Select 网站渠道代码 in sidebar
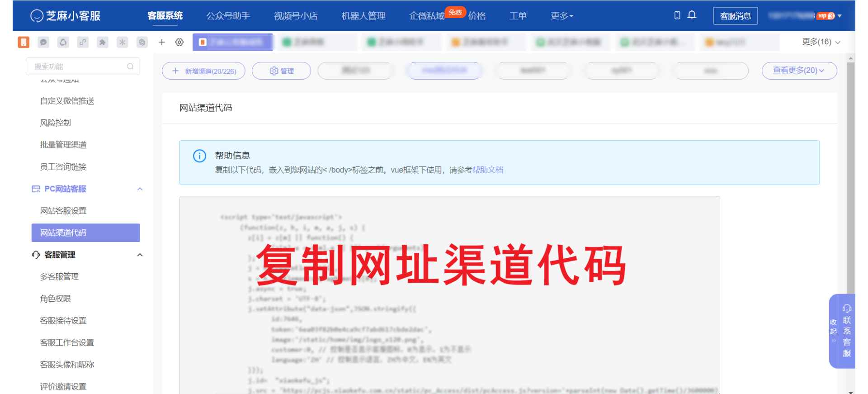868x394 pixels. [85, 233]
